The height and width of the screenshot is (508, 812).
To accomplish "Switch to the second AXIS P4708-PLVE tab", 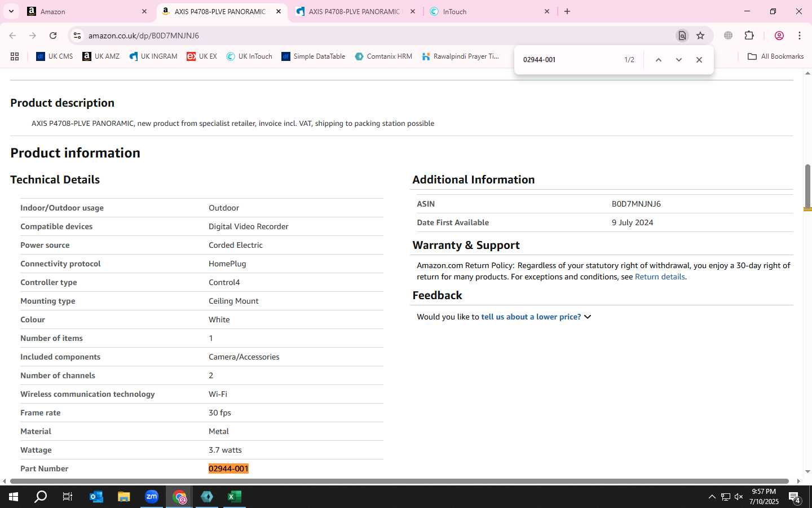I will coord(356,11).
